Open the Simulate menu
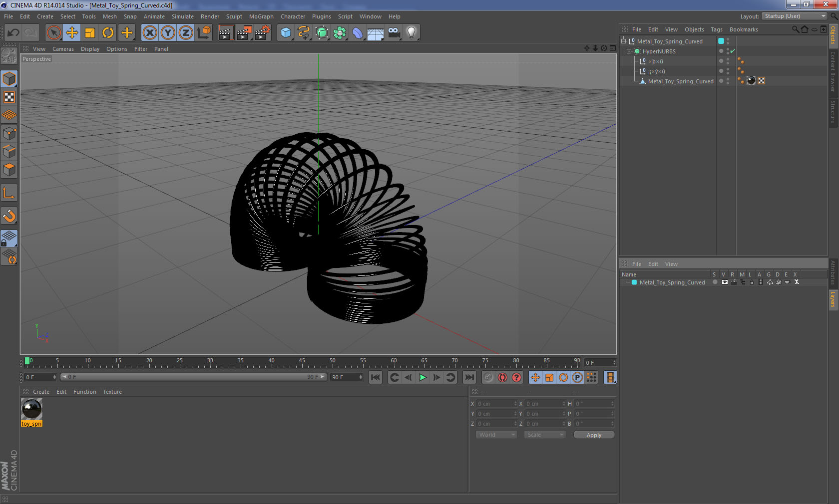The image size is (839, 504). coord(183,16)
